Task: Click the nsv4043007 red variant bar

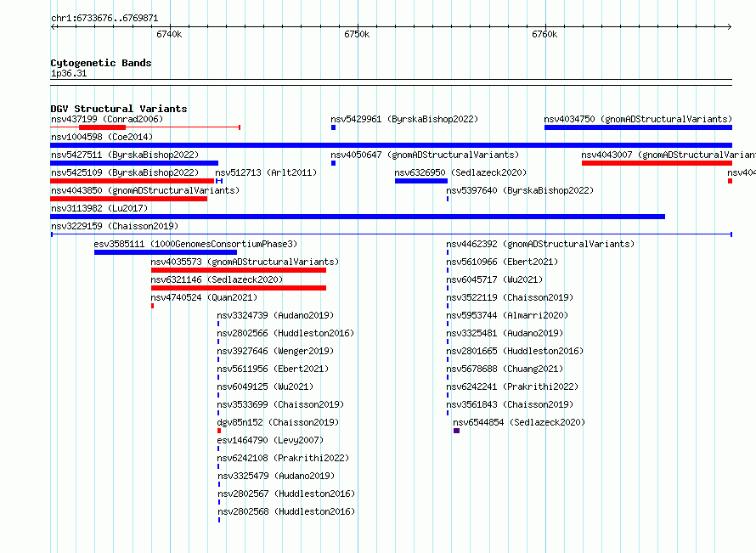Action: 657,163
